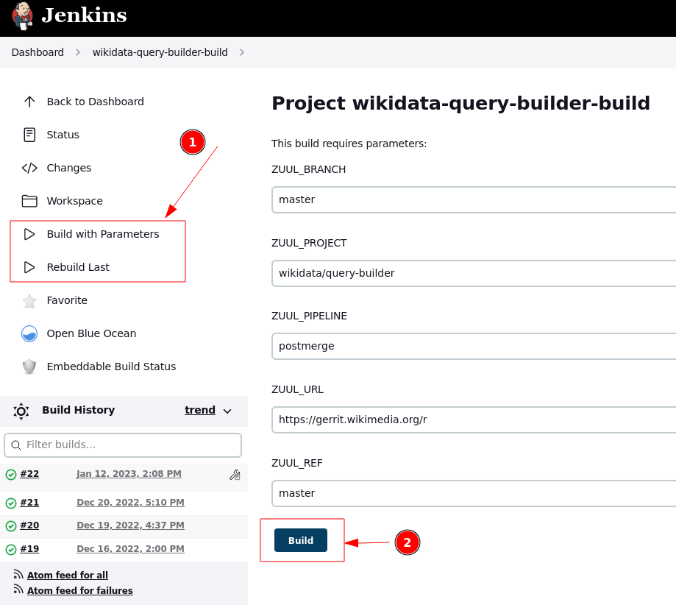Mark project as Favorite
The width and height of the screenshot is (676, 616).
tap(67, 300)
